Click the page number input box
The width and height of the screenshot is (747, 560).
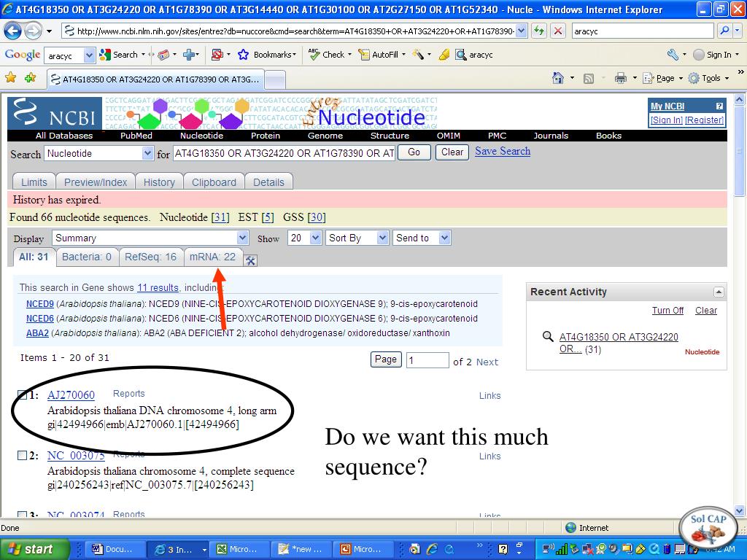coord(427,360)
